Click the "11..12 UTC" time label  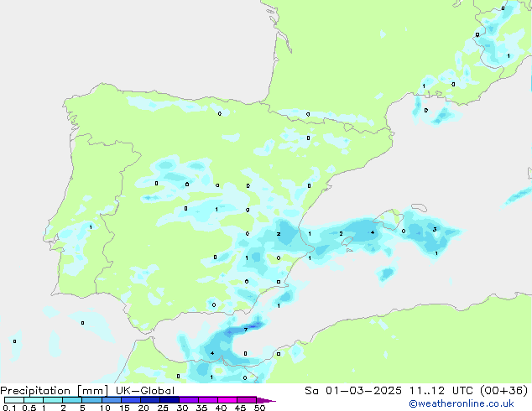click(441, 391)
